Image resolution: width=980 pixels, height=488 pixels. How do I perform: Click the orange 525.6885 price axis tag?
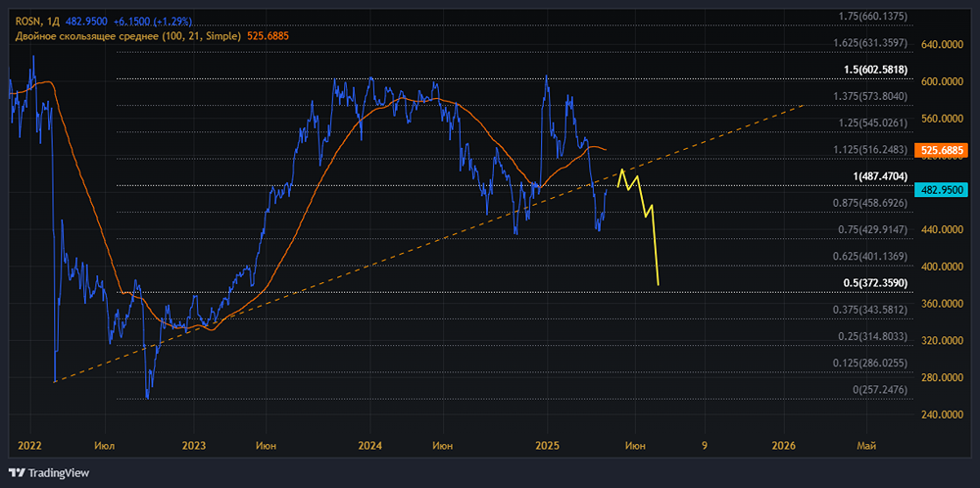point(941,151)
